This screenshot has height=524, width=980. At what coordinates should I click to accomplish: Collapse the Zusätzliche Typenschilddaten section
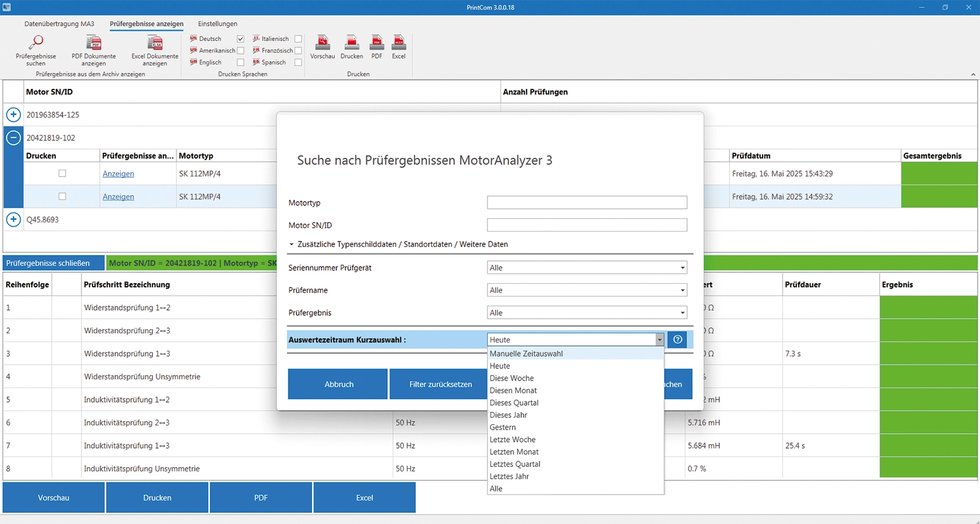[292, 245]
